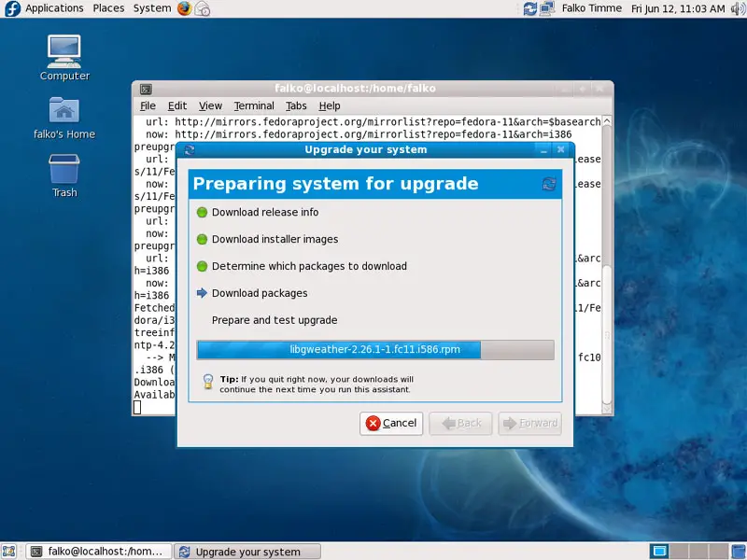The width and height of the screenshot is (747, 560).
Task: Switch to the second workspace in the switcher
Action: pos(680,552)
